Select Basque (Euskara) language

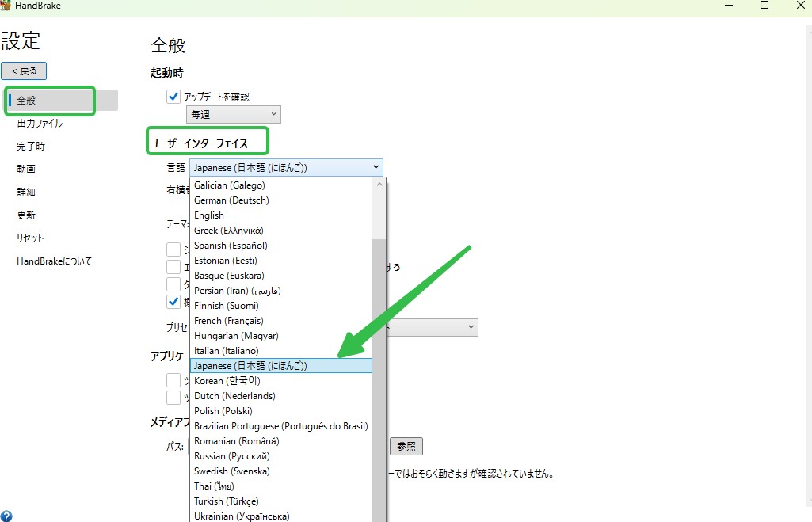point(281,276)
